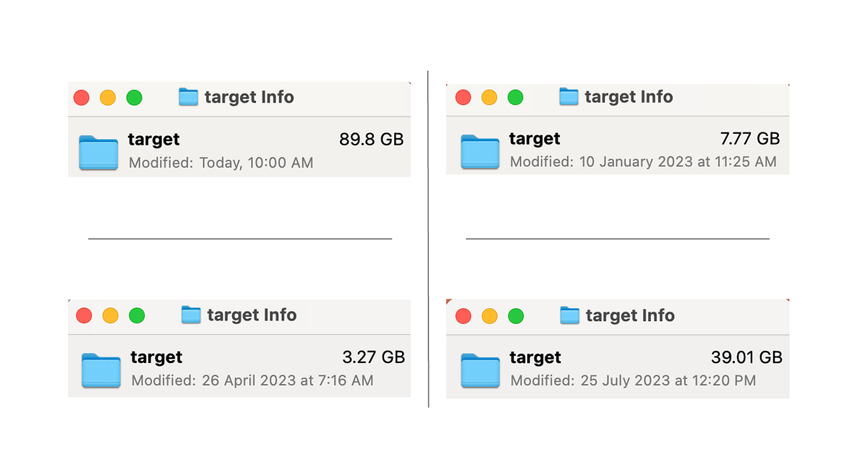Click the yellow minimize button on the 7.77 GB window

tap(489, 96)
